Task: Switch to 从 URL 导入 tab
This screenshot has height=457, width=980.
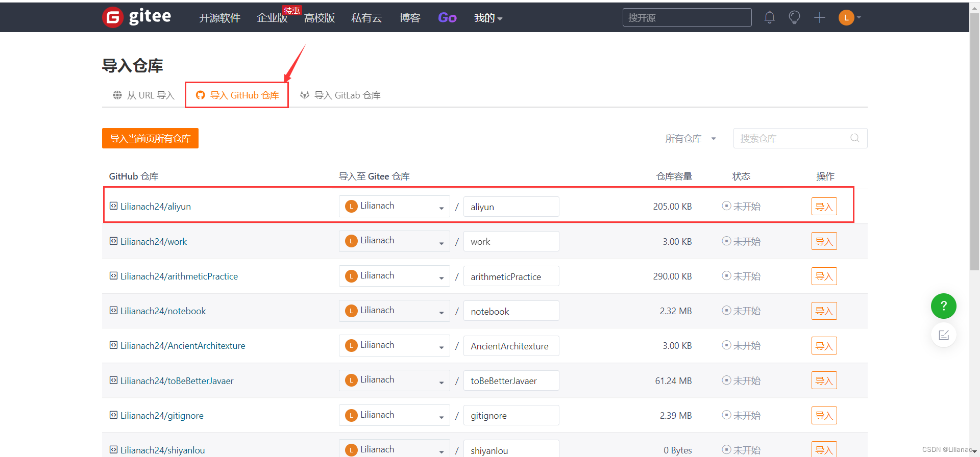Action: point(143,95)
